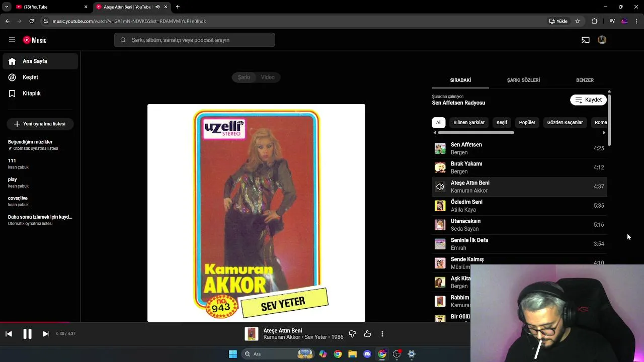Bookmark this page with star icon
This screenshot has width=644, height=362.
[578, 21]
